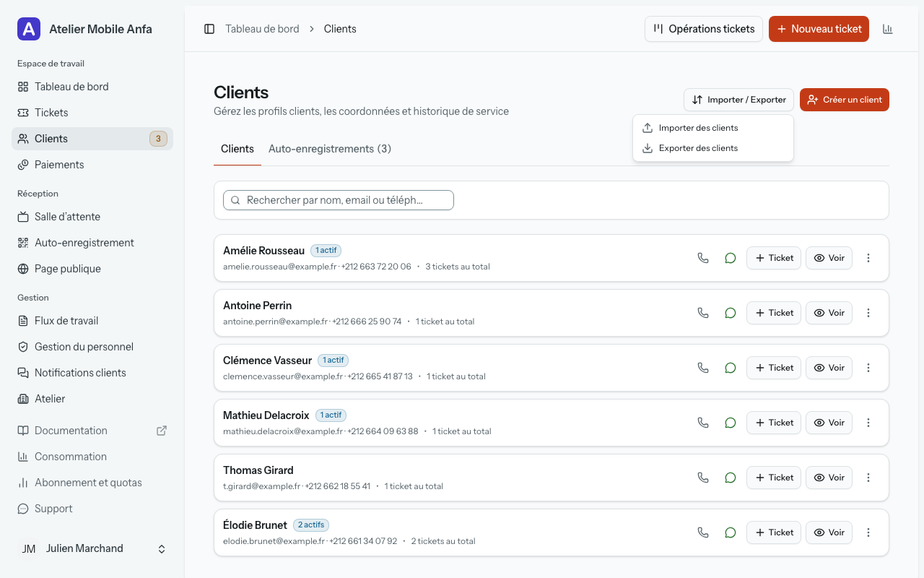
Task: Click the Atelier Mobile Anfa logo
Action: click(x=29, y=29)
